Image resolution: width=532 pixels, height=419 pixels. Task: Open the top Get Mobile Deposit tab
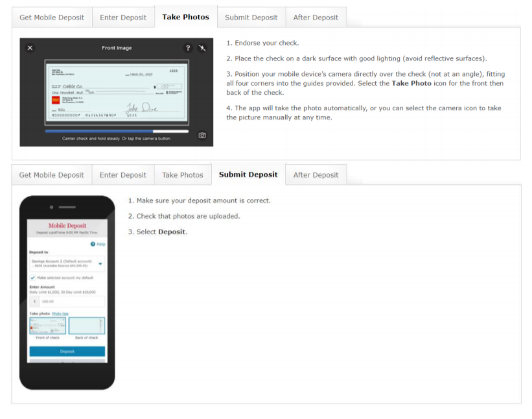tap(52, 18)
